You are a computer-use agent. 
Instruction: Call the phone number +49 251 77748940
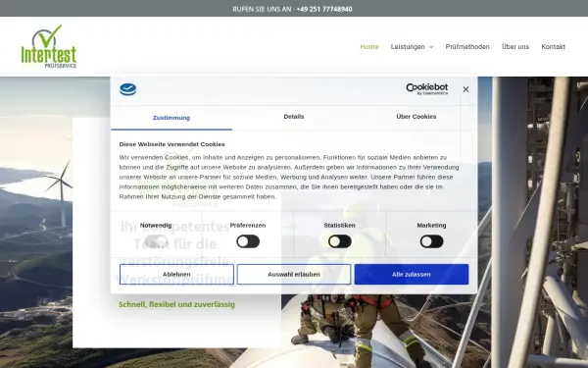click(324, 9)
